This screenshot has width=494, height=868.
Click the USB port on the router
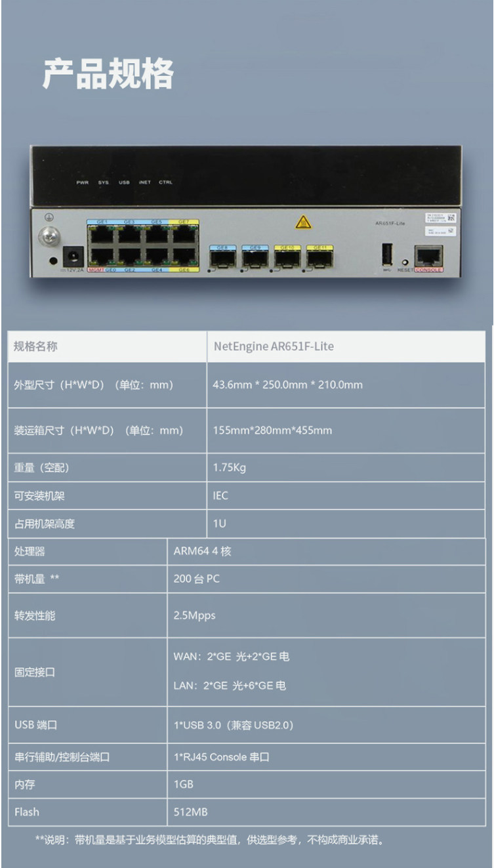(387, 255)
